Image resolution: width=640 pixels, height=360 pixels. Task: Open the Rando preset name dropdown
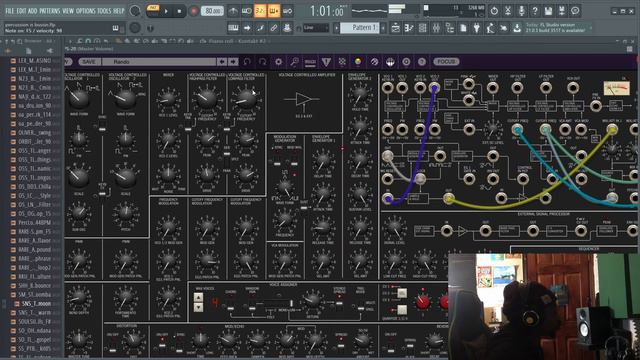[159, 62]
